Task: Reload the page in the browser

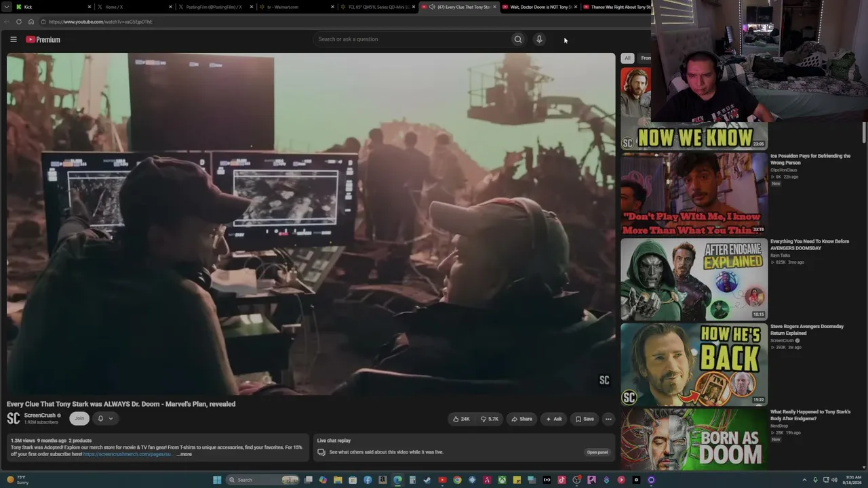Action: pyautogui.click(x=19, y=22)
